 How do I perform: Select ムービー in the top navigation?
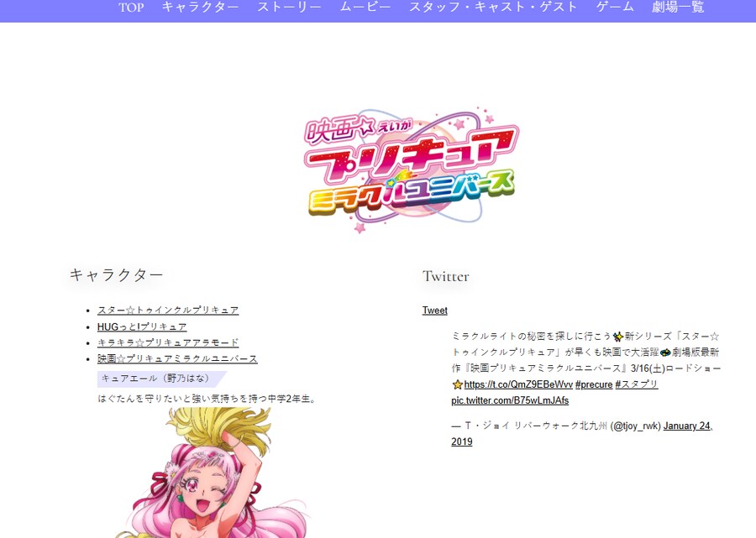coord(365,8)
